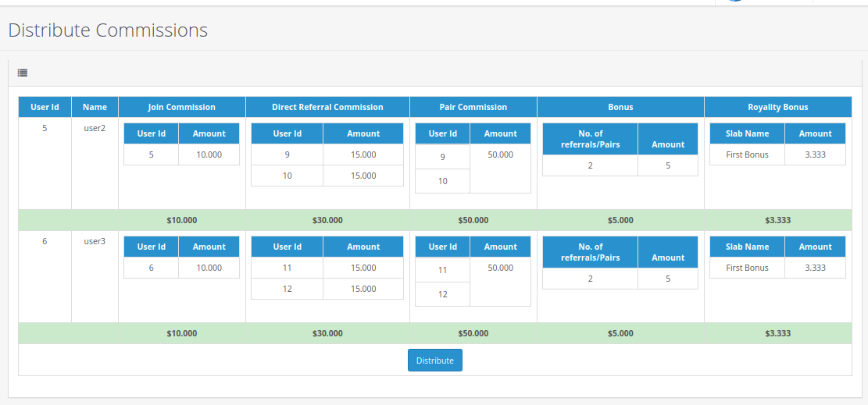Image resolution: width=868 pixels, height=405 pixels.
Task: Click the Join Commission column header
Action: 181,107
